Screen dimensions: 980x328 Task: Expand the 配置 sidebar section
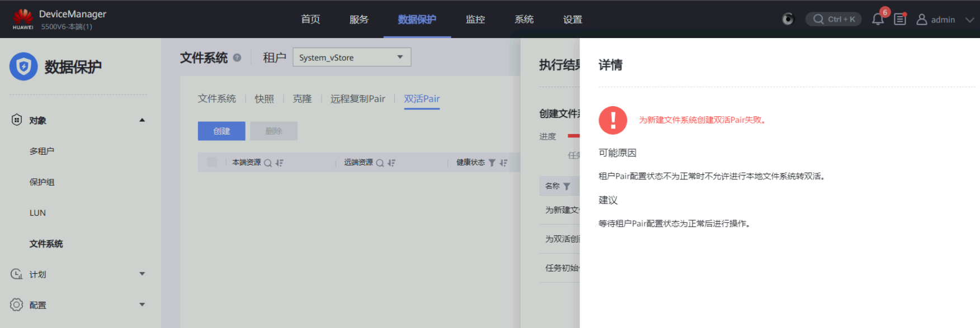point(142,305)
